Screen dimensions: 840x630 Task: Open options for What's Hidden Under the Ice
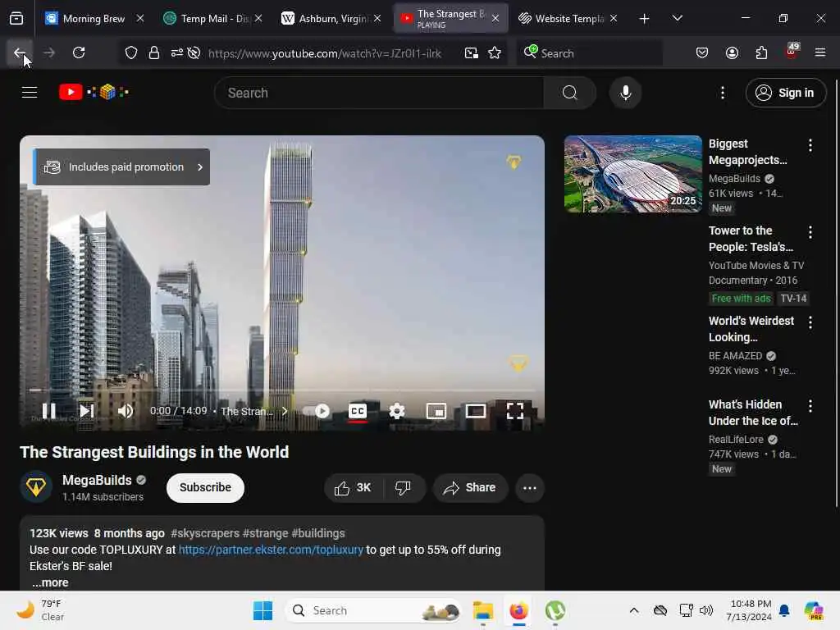click(x=810, y=406)
